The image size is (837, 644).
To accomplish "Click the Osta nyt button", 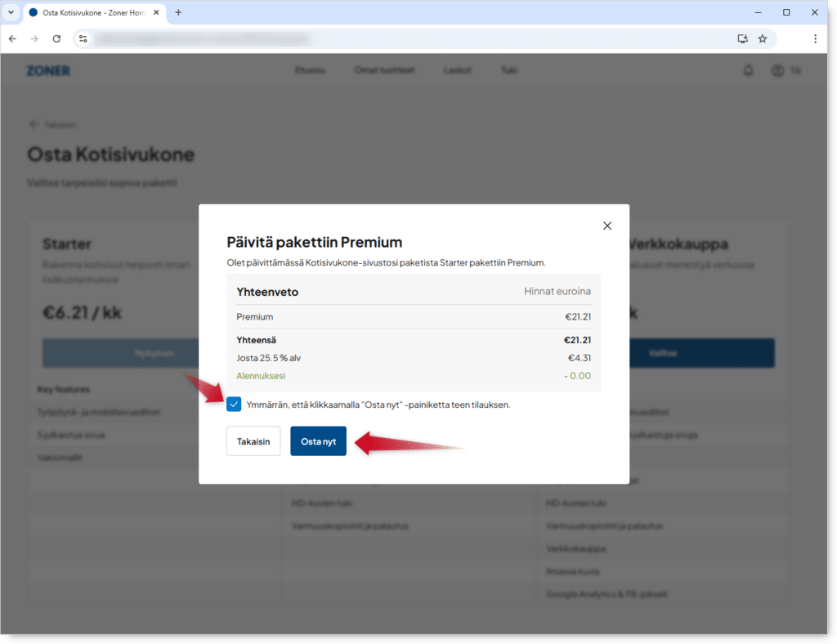I will (318, 441).
